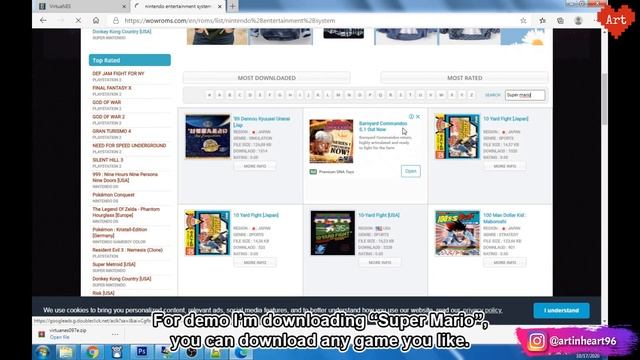Switch to the MOST RATED tab
The height and width of the screenshot is (360, 640).
click(464, 78)
